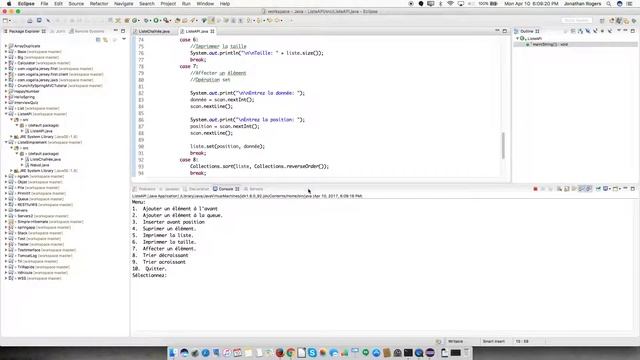Switch to the JUnit view tab
The width and height of the screenshot is (640, 360).
click(x=58, y=31)
